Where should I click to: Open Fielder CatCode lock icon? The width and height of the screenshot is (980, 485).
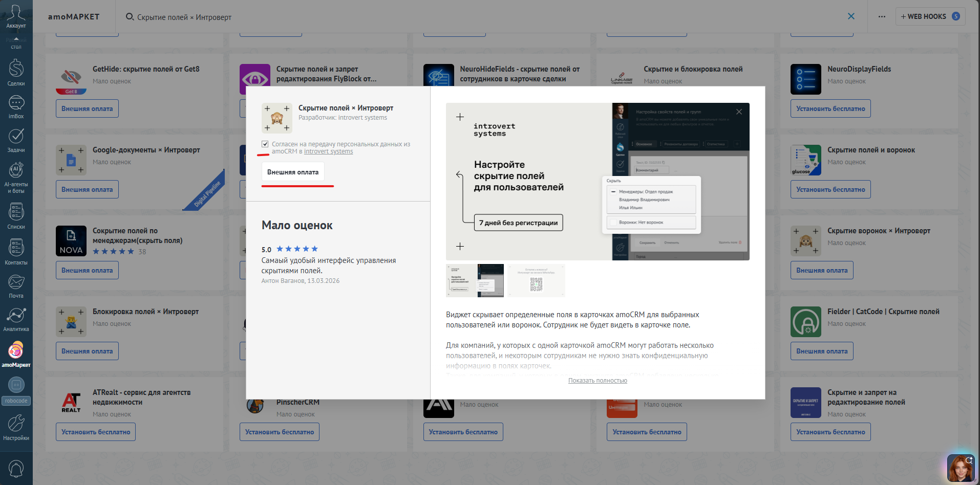806,322
